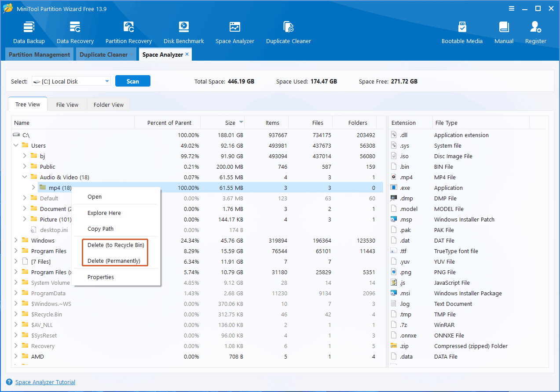Viewport: 560px width, 392px height.
Task: Click the .ttf font file icon
Action: pos(394,251)
